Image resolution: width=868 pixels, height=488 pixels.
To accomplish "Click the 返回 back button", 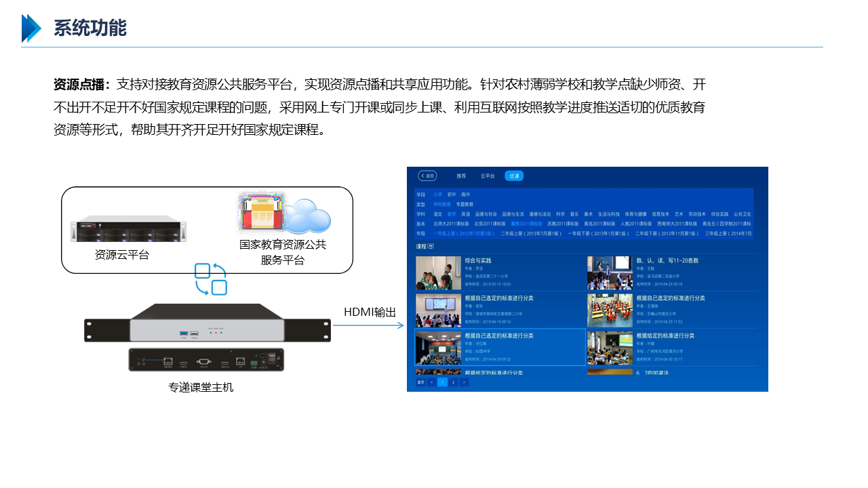I will pos(427,176).
